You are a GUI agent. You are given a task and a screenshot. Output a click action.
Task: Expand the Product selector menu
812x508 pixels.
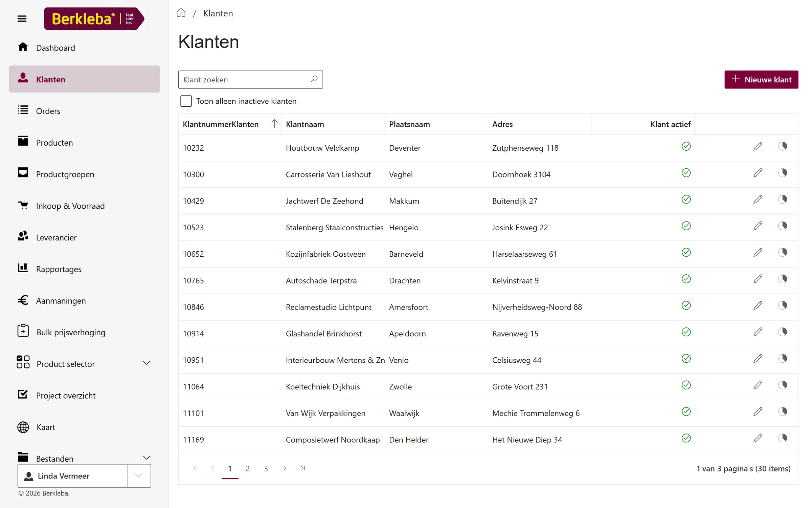146,363
